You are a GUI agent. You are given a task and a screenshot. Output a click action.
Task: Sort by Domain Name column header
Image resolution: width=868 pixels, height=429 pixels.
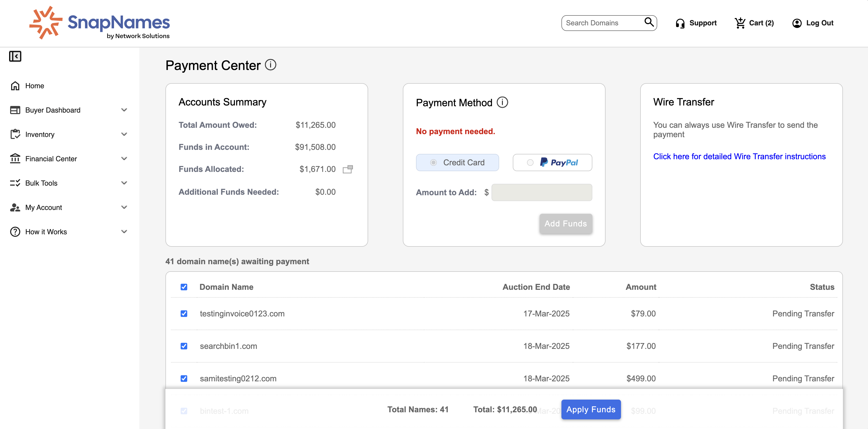[227, 287]
